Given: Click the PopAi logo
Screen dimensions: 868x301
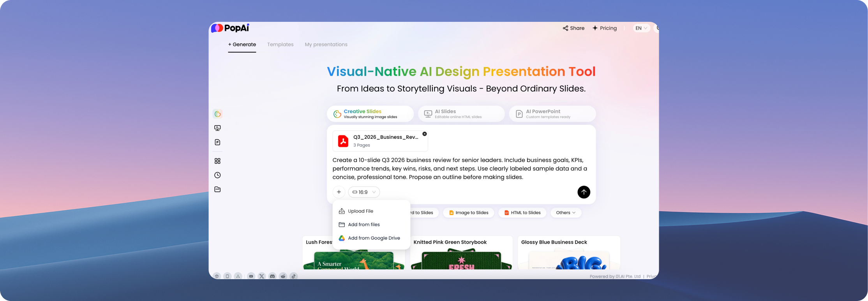Looking at the screenshot, I should tap(230, 28).
